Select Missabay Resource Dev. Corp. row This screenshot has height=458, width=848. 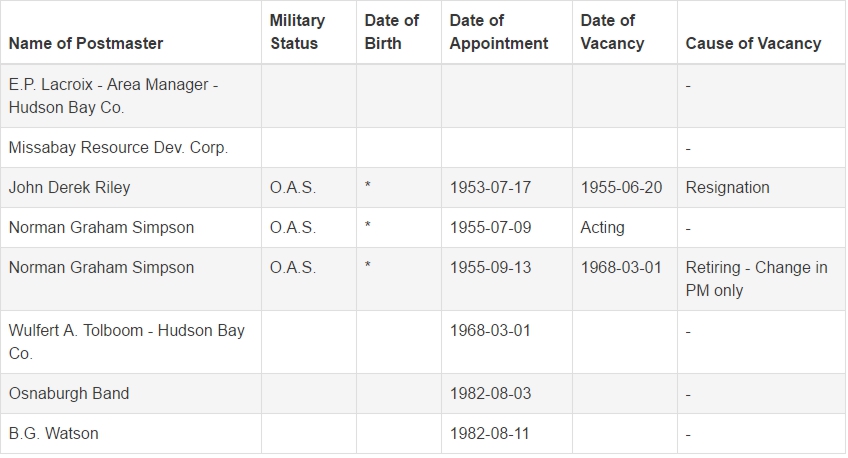pos(423,148)
